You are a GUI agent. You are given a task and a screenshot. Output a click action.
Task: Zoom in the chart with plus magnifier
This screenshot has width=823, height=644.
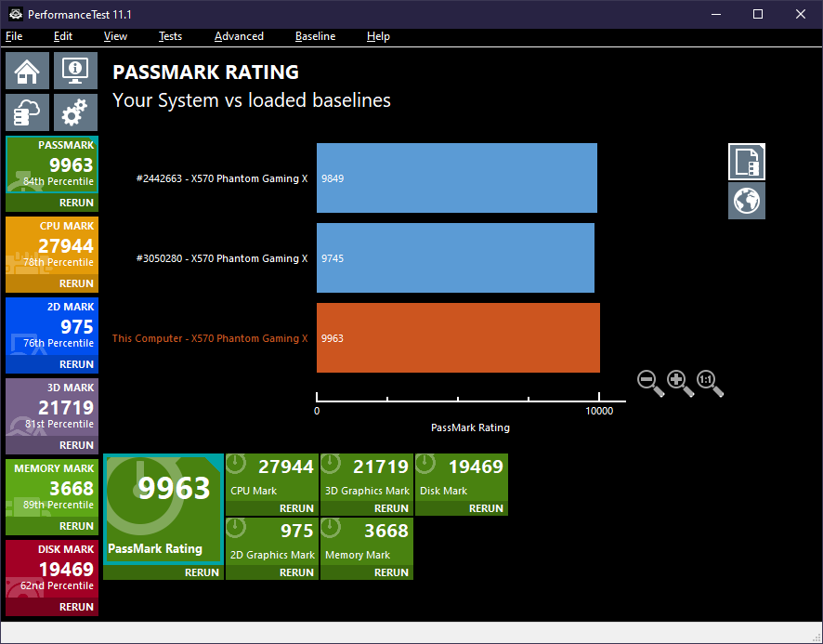click(680, 383)
